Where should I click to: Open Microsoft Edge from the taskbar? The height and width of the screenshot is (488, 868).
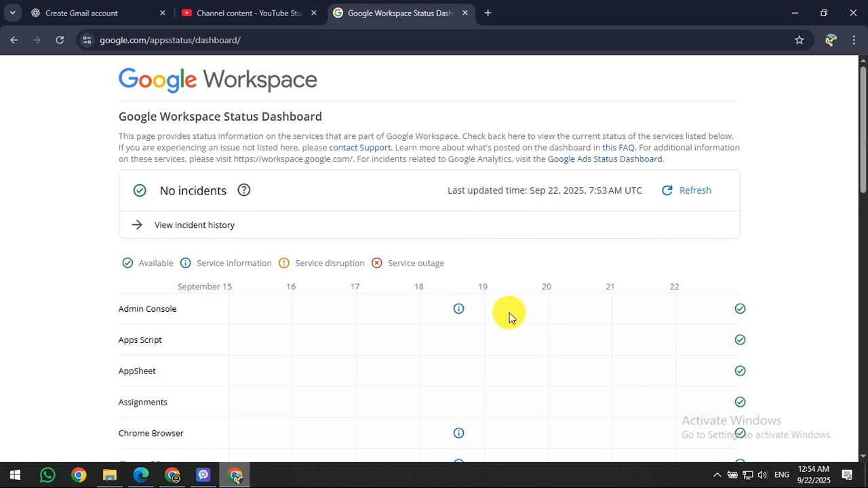pos(141,475)
